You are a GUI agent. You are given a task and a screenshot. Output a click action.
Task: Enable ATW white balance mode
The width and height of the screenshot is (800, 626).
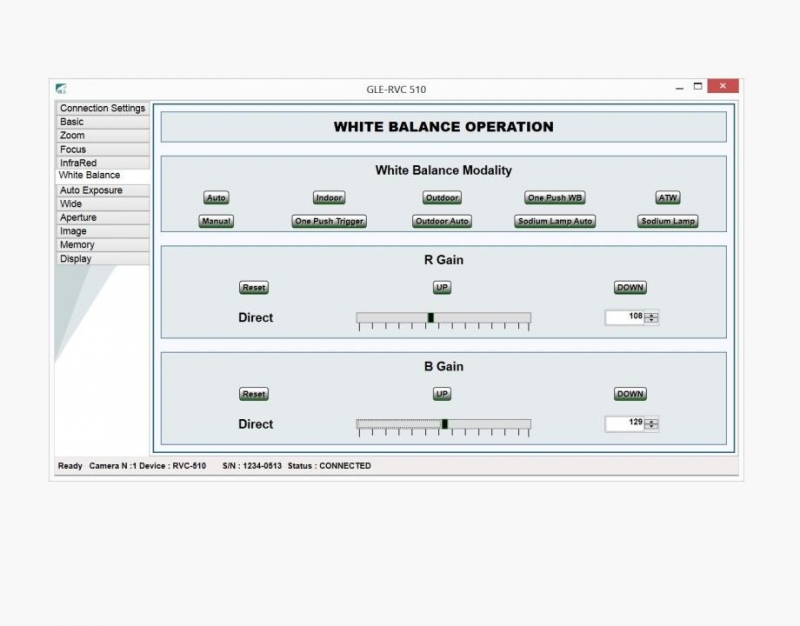(667, 198)
